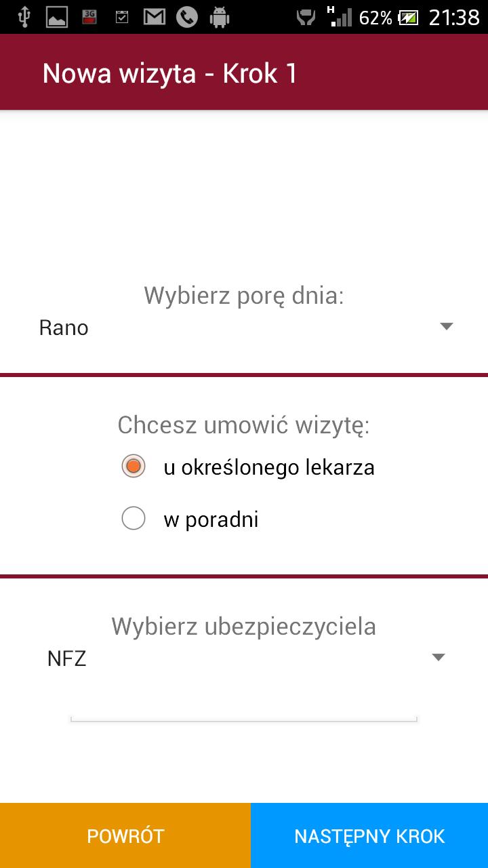Open the "Rano" time of day dropdown
Image resolution: width=488 pixels, height=868 pixels.
coord(244,328)
